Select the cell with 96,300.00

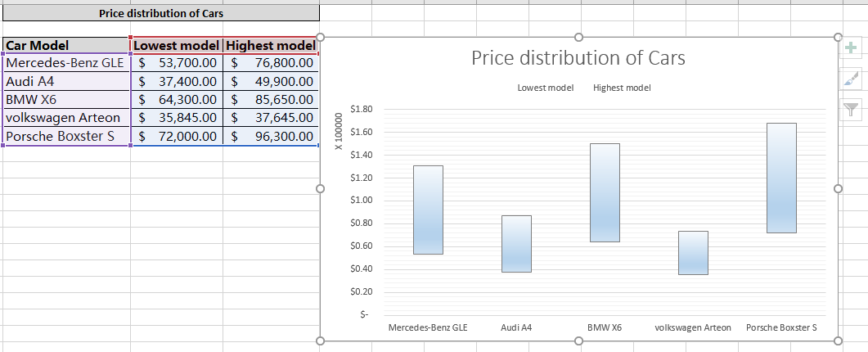[271, 136]
